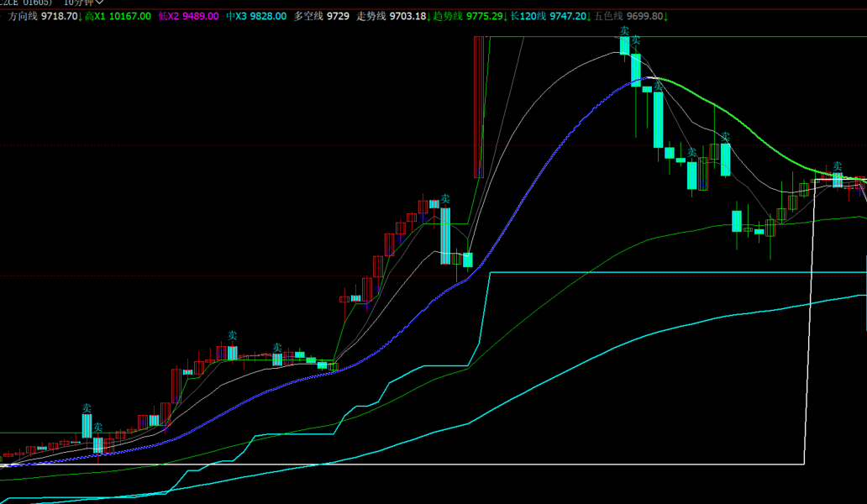The height and width of the screenshot is (504, 867).
Task: Click the CZCE contract code in title
Action: pos(25,3)
